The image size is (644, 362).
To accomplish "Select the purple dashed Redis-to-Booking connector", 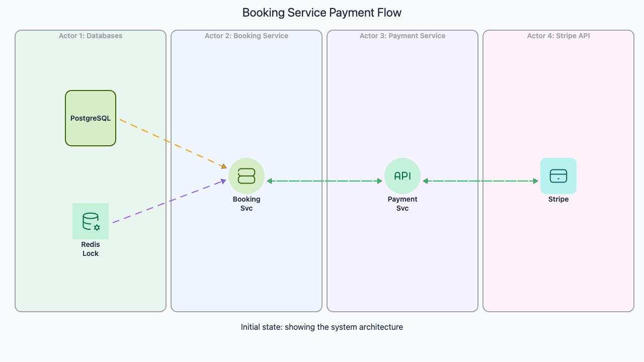I will pyautogui.click(x=169, y=201).
